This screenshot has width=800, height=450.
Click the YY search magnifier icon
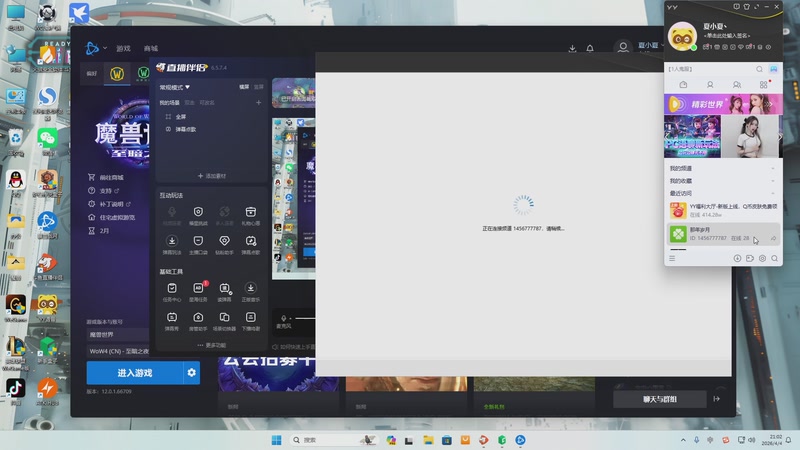coord(759,69)
